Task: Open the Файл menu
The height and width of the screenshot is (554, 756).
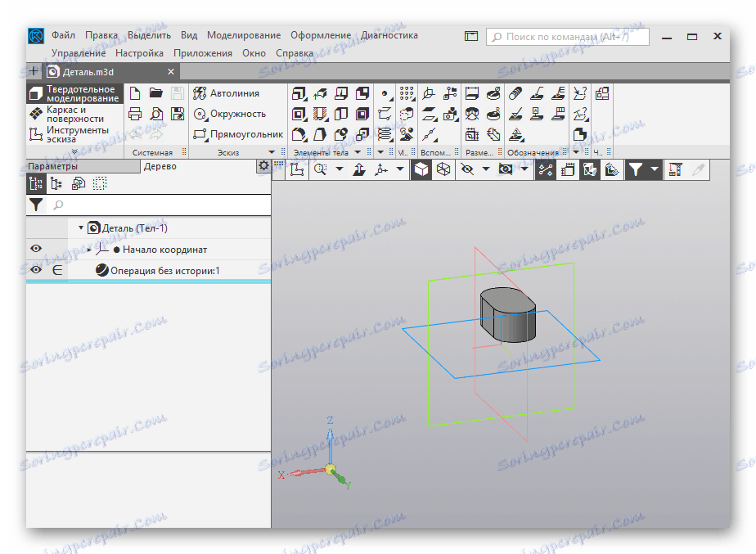Action: (x=63, y=35)
